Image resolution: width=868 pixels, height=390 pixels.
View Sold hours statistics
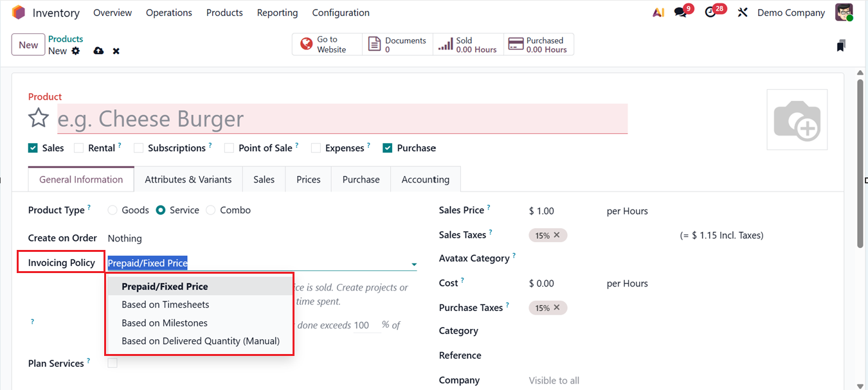tap(467, 44)
